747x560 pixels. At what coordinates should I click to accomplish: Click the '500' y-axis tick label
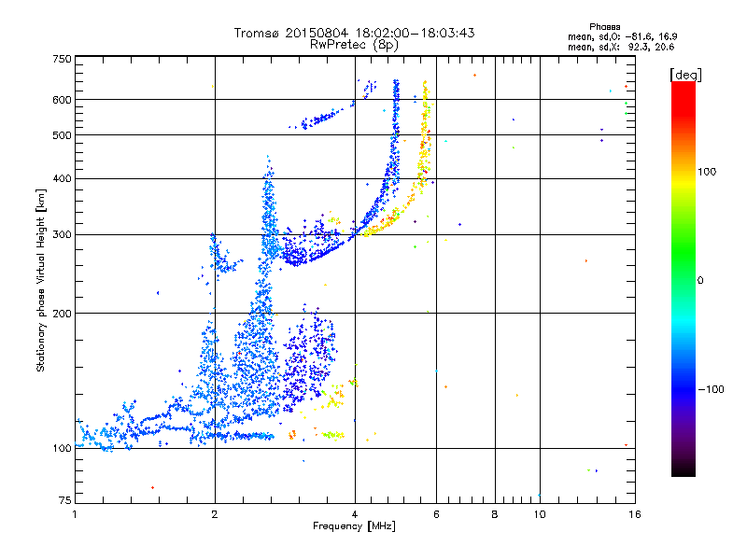tap(63, 135)
